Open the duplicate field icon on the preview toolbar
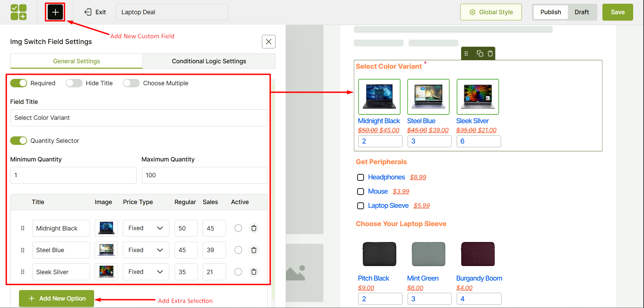This screenshot has width=644, height=308. [479, 53]
